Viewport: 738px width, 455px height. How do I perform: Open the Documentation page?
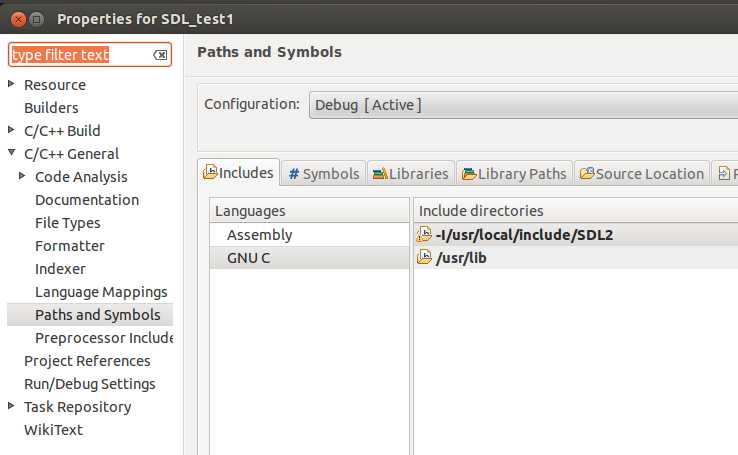tap(87, 200)
